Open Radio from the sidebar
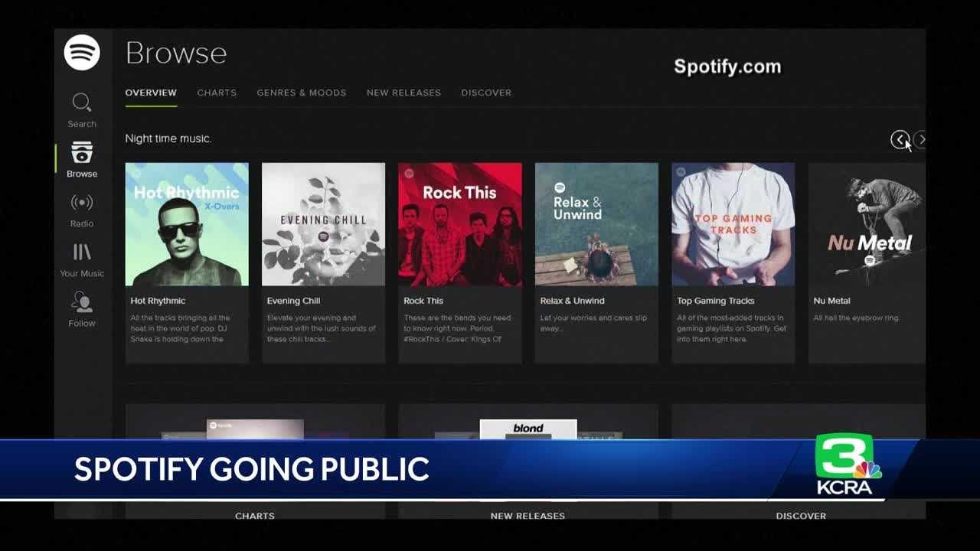 click(82, 210)
